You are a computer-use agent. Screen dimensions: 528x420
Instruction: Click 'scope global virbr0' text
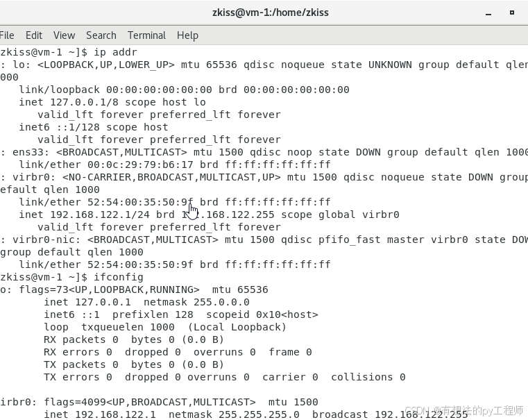(x=340, y=215)
